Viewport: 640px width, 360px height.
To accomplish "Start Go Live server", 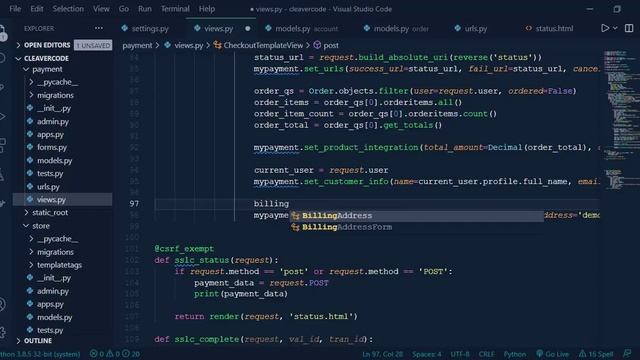I will click(x=552, y=354).
